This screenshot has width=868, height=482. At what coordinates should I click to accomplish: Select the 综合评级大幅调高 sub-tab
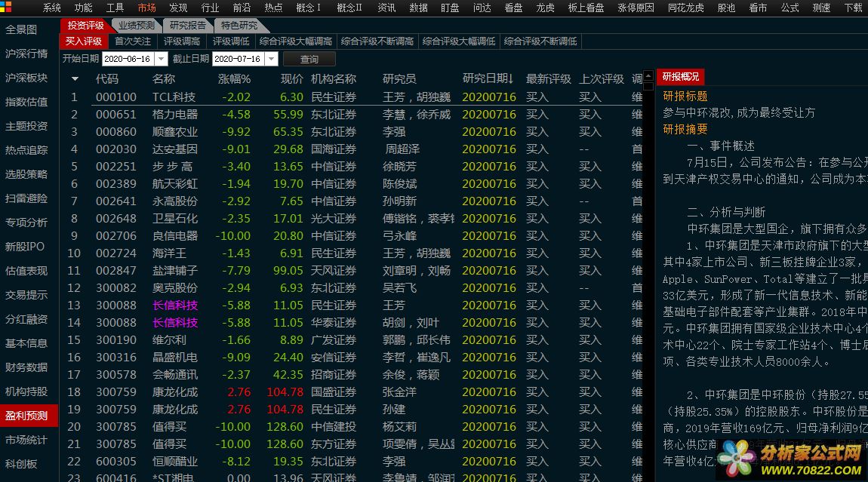tap(296, 41)
